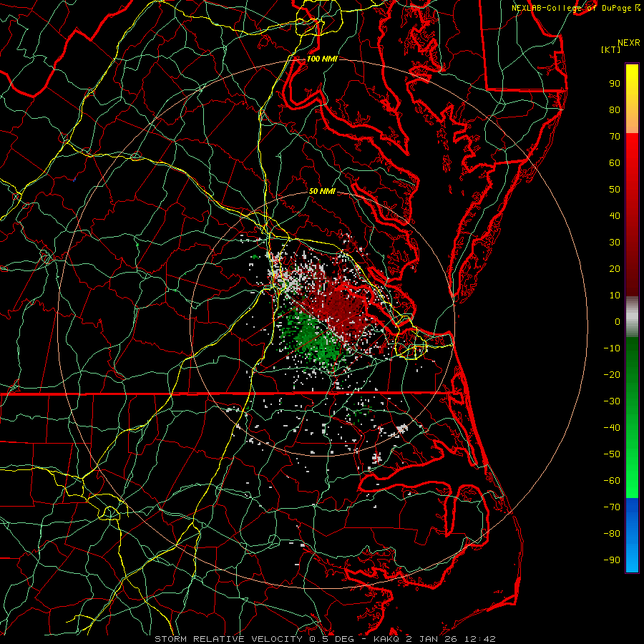Viewport: 644px width, 644px height.
Task: Click the -90 knot scale label
Action: point(612,560)
